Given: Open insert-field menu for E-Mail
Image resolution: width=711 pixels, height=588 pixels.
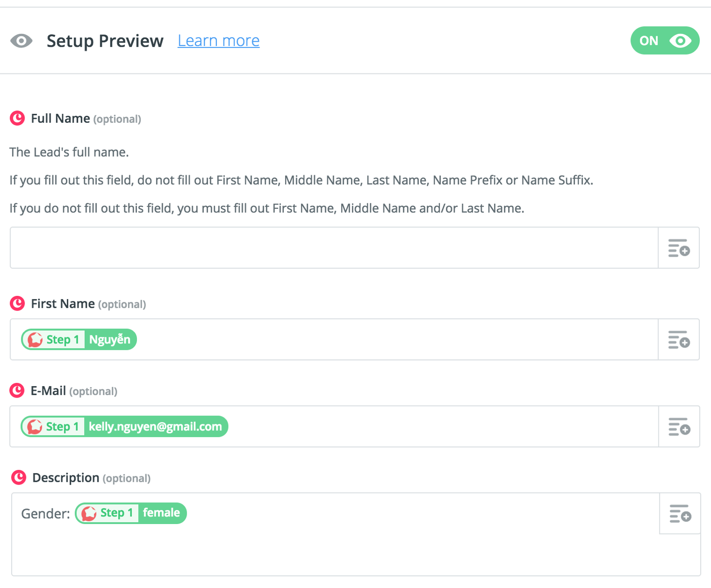Looking at the screenshot, I should tap(679, 427).
